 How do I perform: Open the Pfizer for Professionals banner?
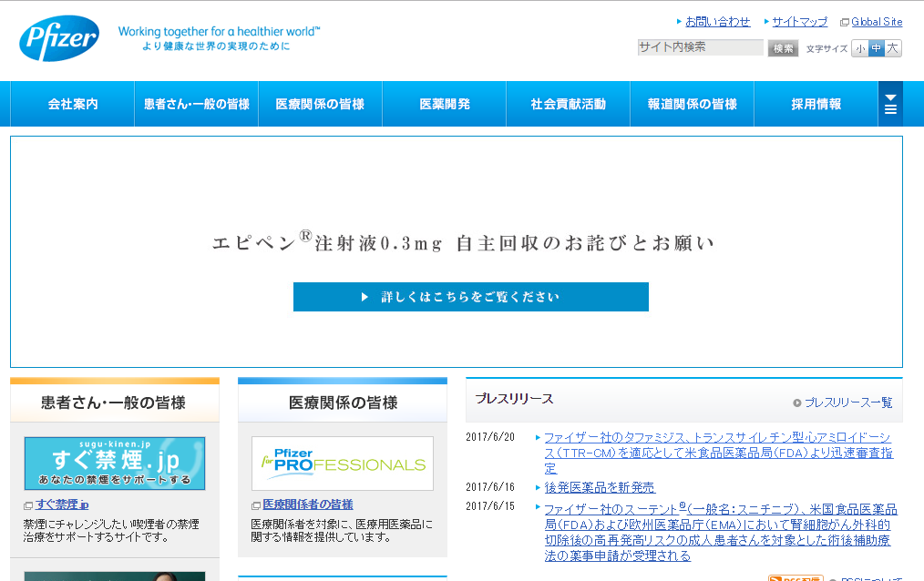(x=343, y=464)
